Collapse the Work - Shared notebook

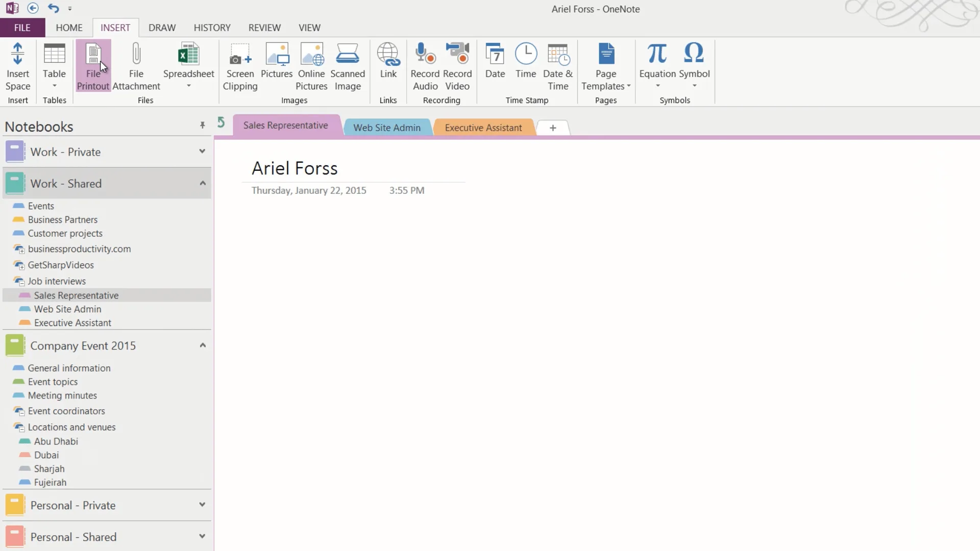pos(203,183)
